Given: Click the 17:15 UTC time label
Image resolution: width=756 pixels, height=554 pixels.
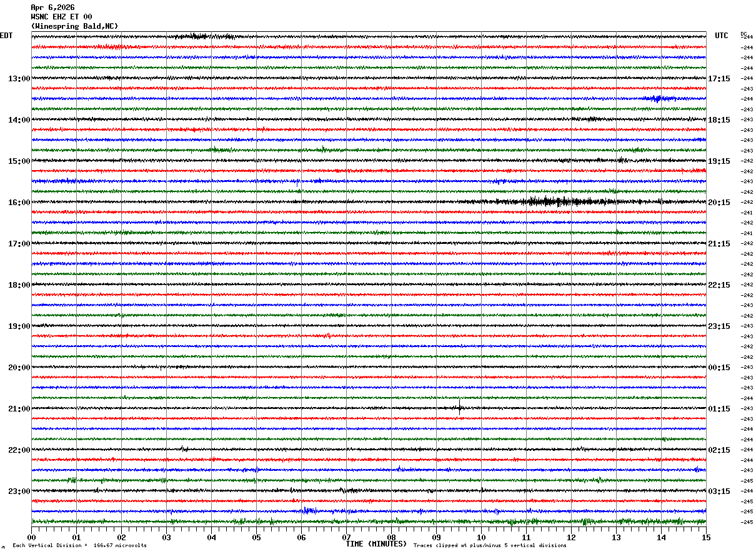Looking at the screenshot, I should tap(719, 79).
